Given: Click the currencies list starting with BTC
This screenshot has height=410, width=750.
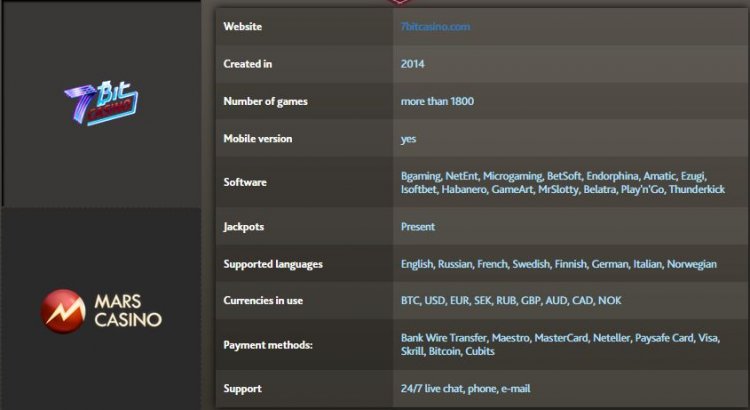Looking at the screenshot, I should (511, 300).
